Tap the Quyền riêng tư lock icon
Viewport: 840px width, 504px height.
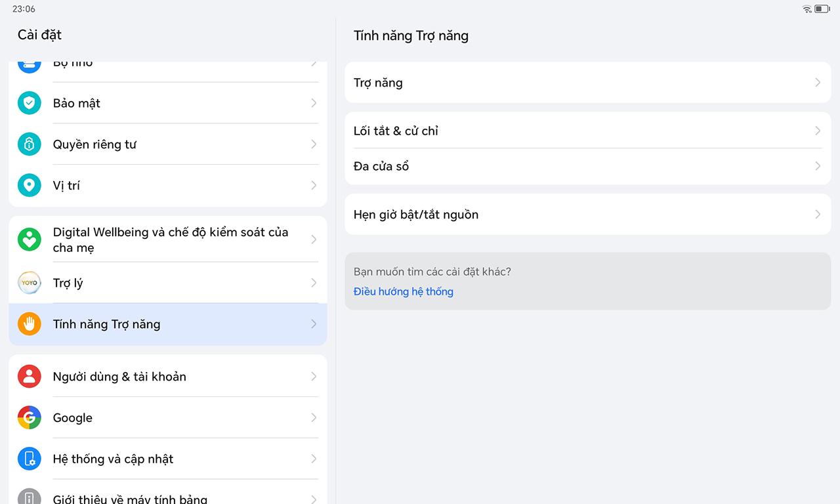click(29, 144)
